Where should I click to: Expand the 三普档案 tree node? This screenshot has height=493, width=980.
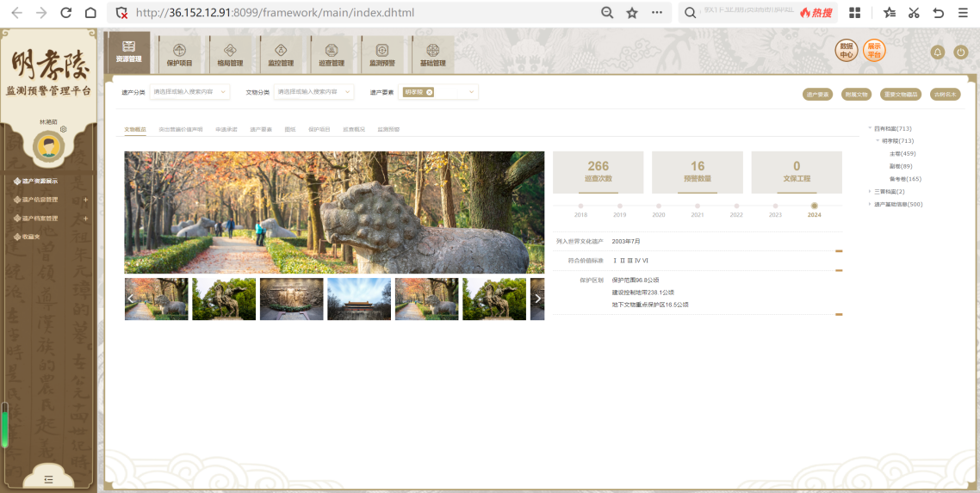[x=870, y=191]
